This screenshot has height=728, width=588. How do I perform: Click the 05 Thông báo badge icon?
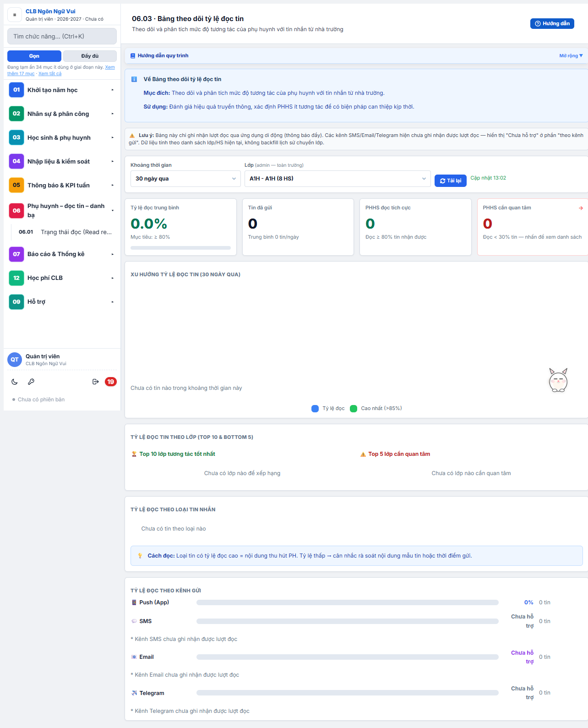tap(16, 185)
